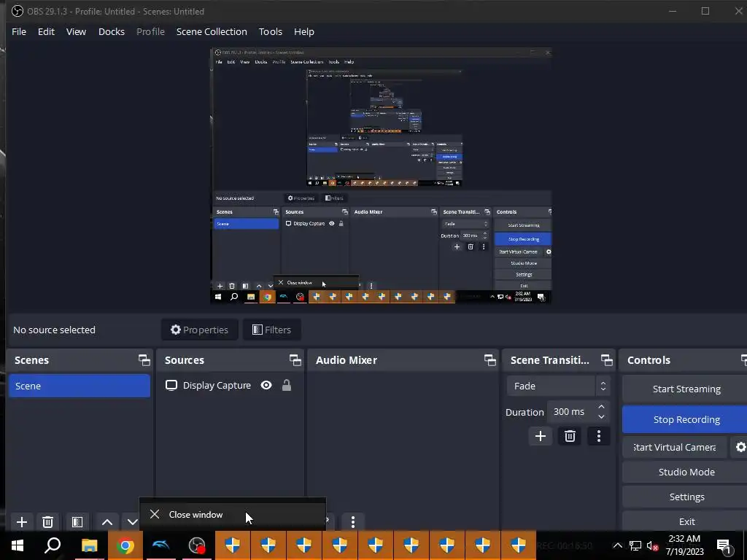Pop out the Scenes dock
This screenshot has height=560, width=747.
point(144,360)
